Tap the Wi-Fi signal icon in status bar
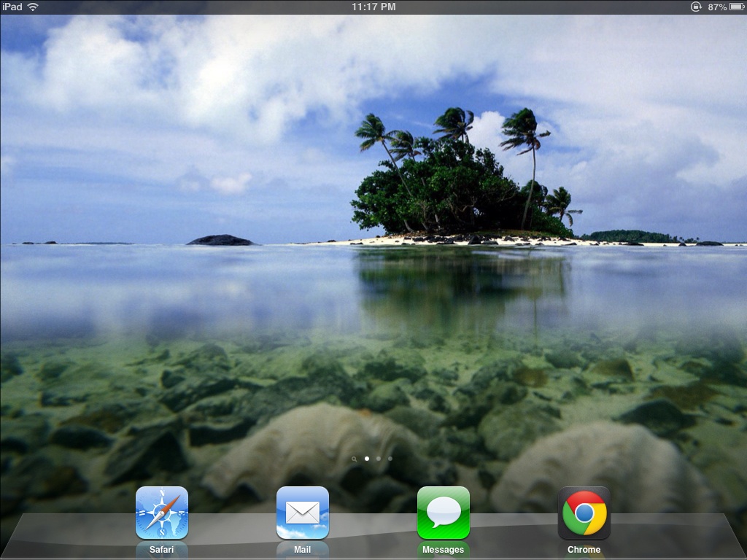 point(33,7)
